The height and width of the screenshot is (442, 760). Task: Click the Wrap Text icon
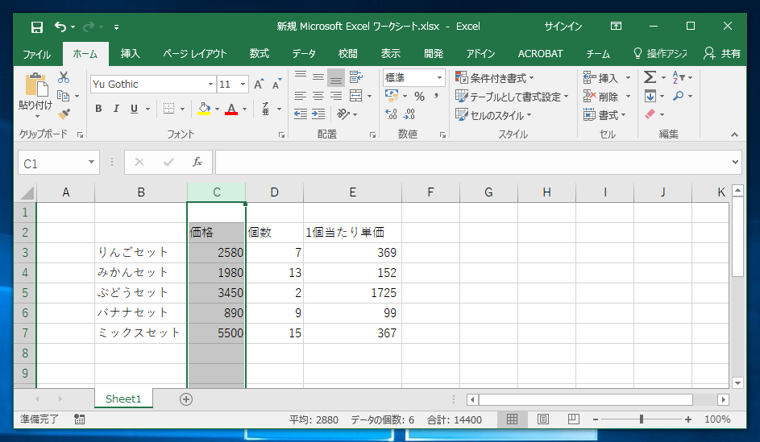click(356, 77)
